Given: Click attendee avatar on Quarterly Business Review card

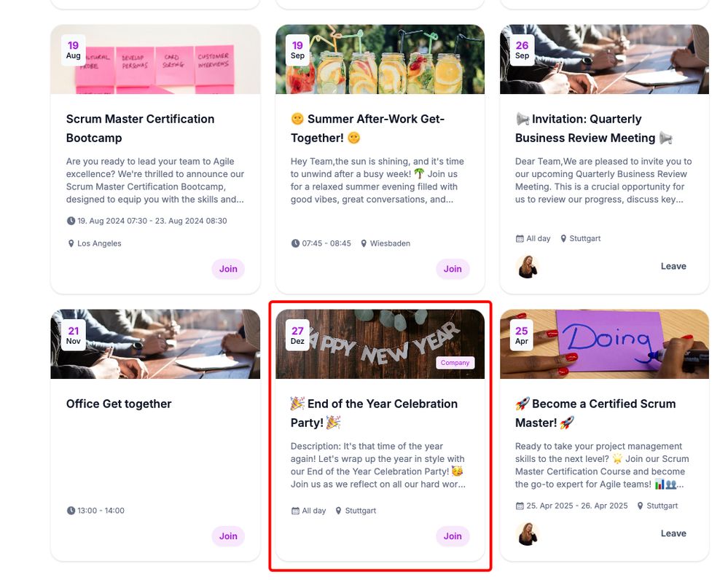Looking at the screenshot, I should 527,267.
